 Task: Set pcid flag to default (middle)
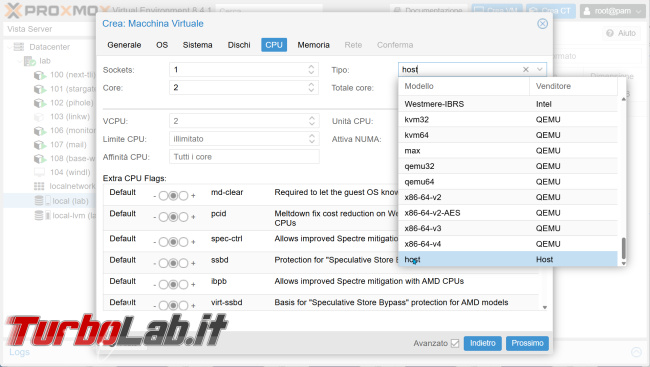coord(173,217)
